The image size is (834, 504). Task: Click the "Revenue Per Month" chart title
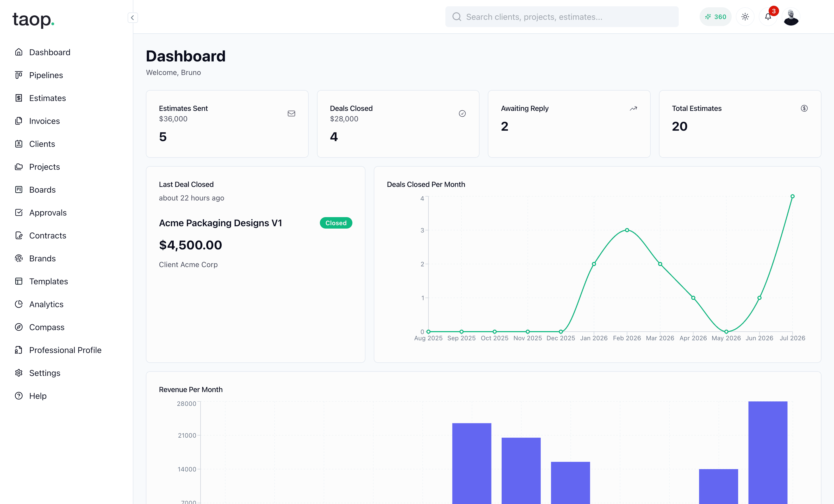click(191, 389)
